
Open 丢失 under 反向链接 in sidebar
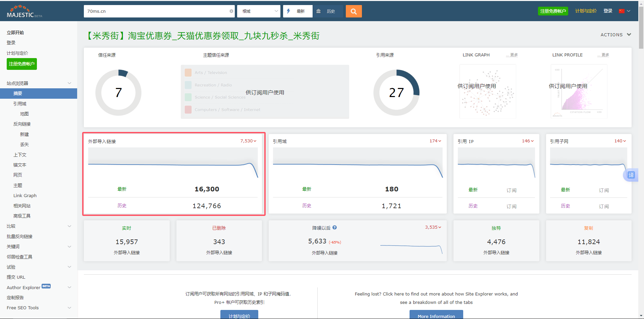click(x=24, y=144)
